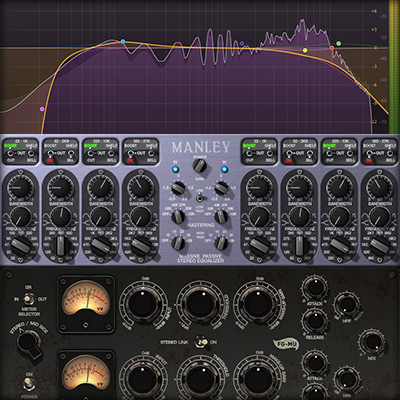Flip left channel 220-10K boost/cut switch

(91, 153)
